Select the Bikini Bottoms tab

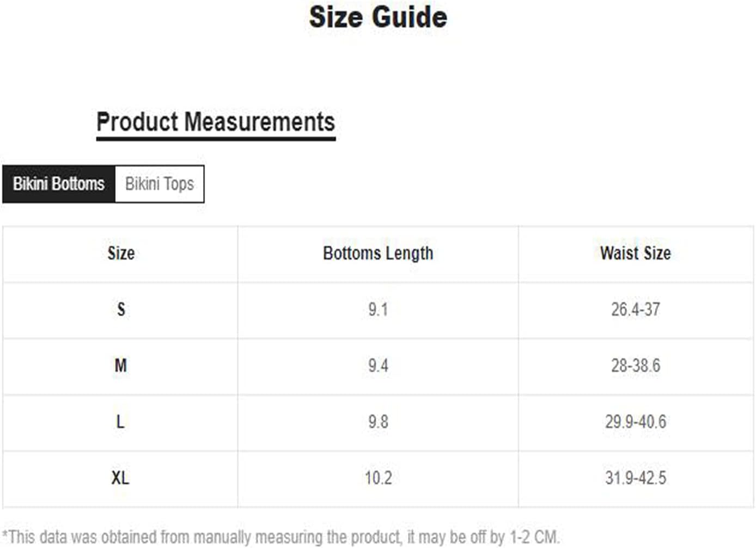59,184
